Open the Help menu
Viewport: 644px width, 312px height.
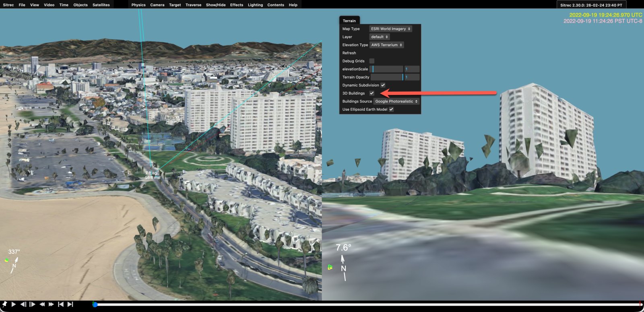point(293,5)
